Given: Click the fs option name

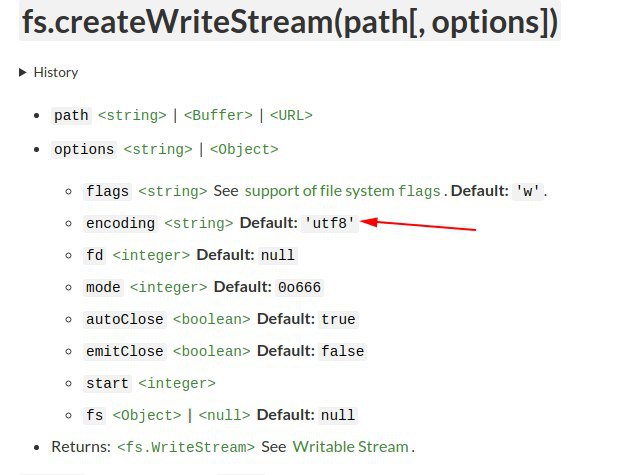Looking at the screenshot, I should pos(94,415).
